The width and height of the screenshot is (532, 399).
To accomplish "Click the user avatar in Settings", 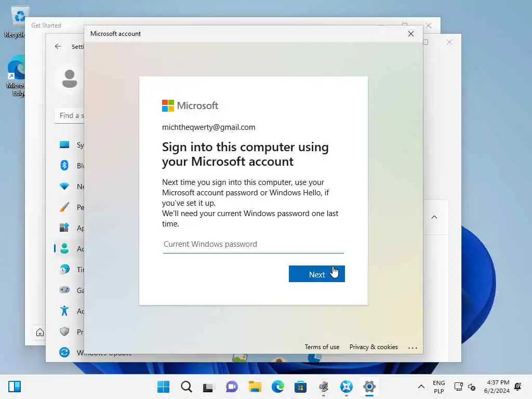I will [x=70, y=79].
